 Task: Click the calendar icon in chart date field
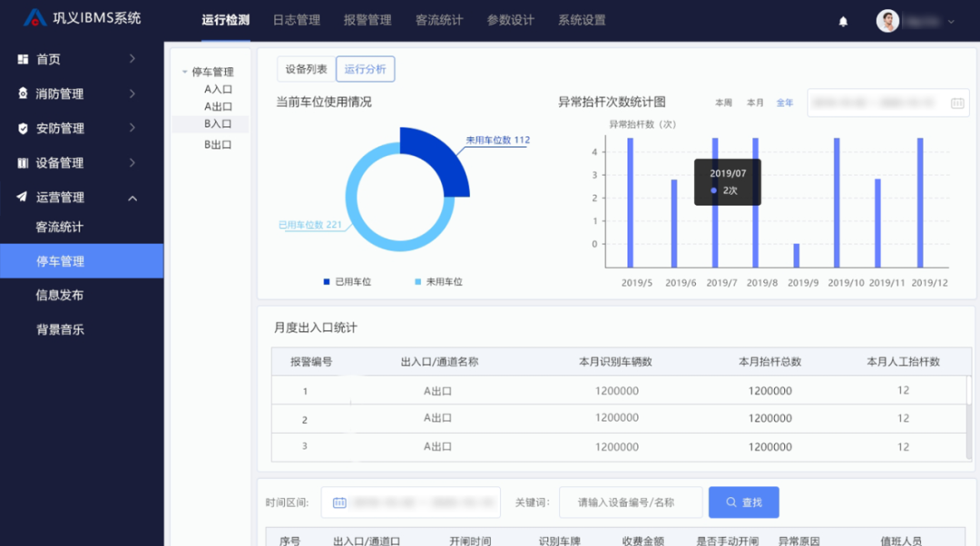point(957,103)
